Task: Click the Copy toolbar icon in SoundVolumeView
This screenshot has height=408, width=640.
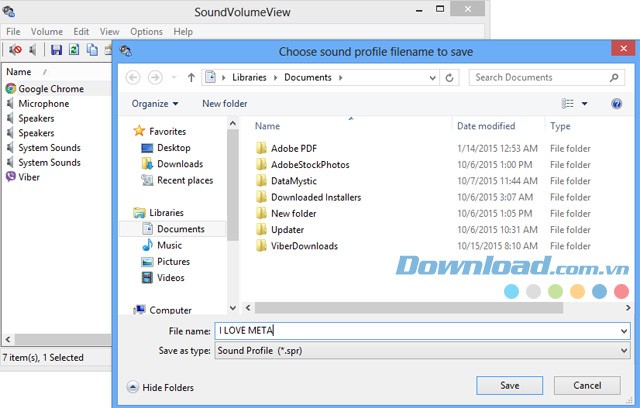Action: point(92,50)
